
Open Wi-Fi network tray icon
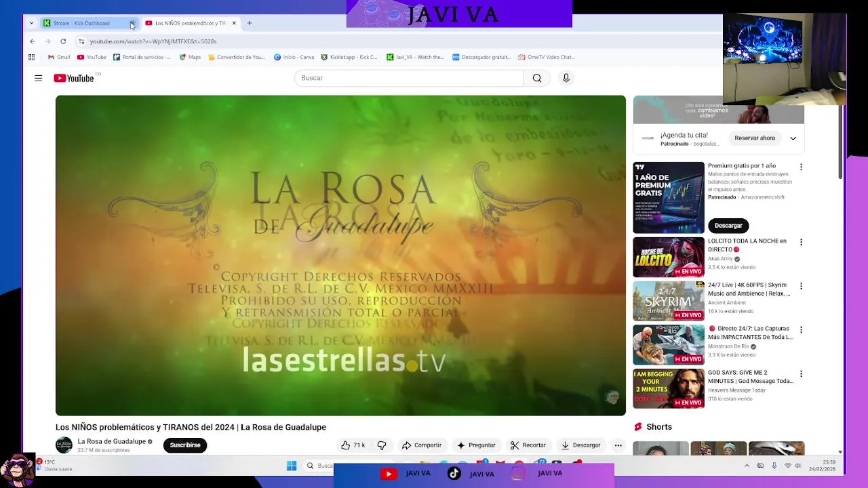coord(787,466)
